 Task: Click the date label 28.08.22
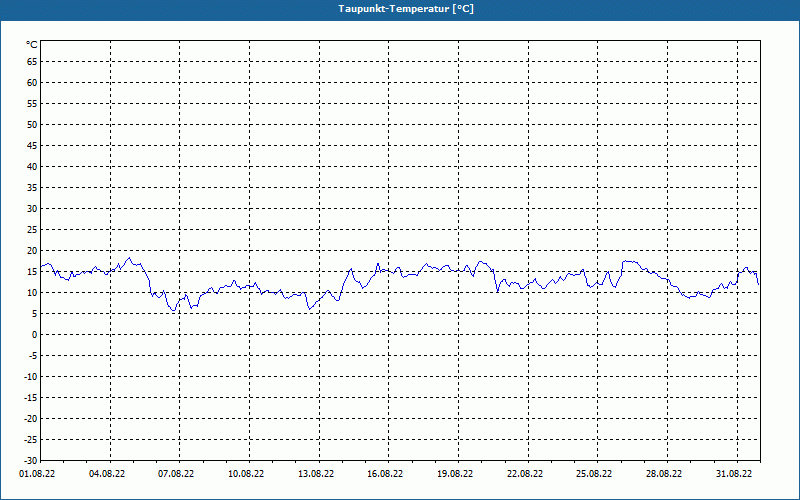[664, 474]
